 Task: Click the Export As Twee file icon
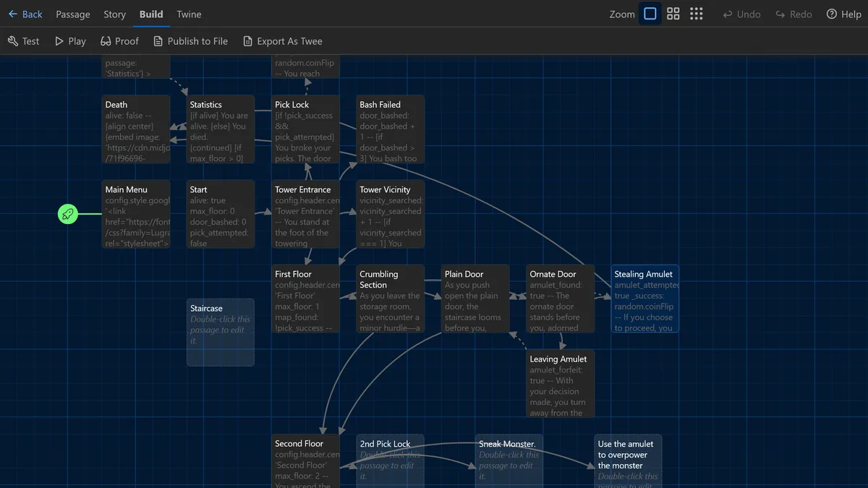247,41
